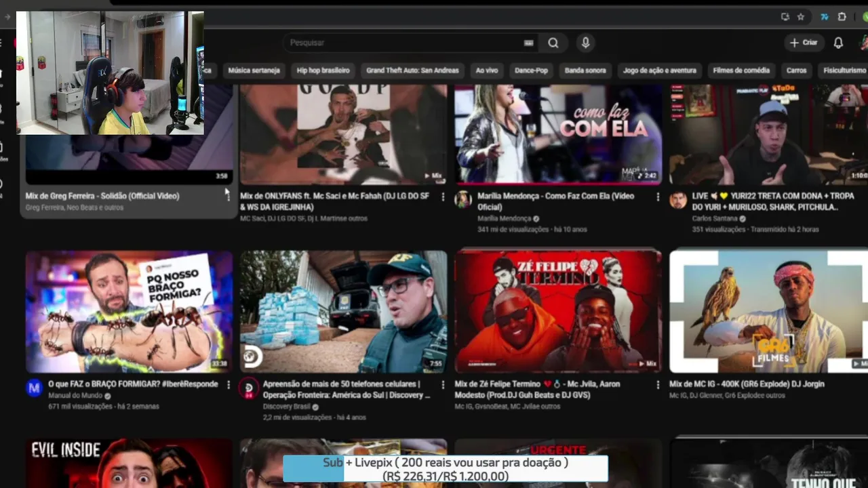
Task: Open the YURI22 TRETA live stream thumbnail
Action: pyautogui.click(x=769, y=134)
